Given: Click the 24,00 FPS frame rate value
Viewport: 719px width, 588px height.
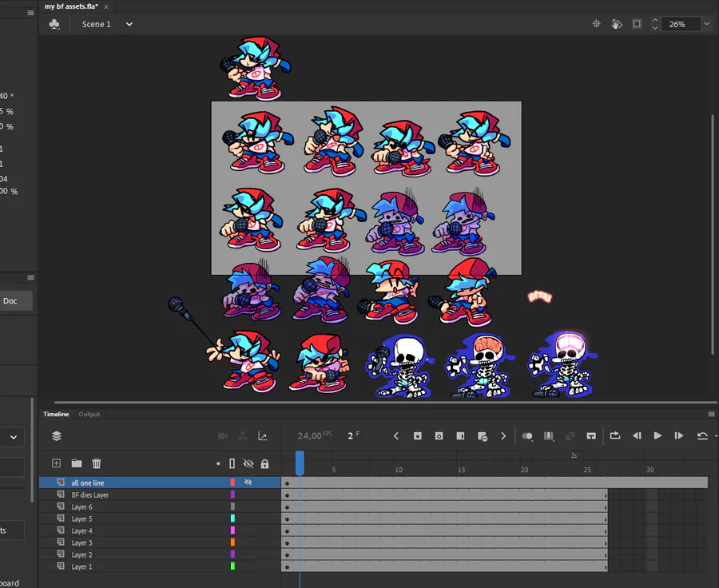Looking at the screenshot, I should pos(314,435).
